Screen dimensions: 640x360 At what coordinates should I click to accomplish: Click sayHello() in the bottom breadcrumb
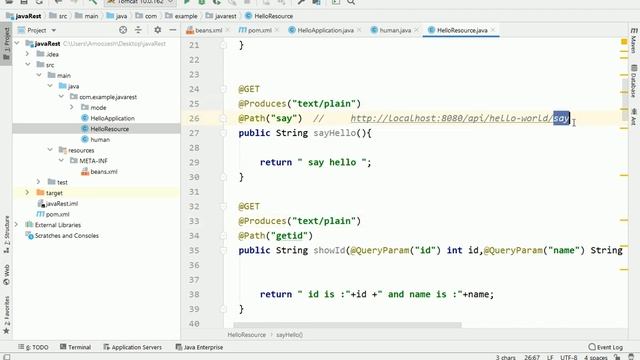click(289, 335)
